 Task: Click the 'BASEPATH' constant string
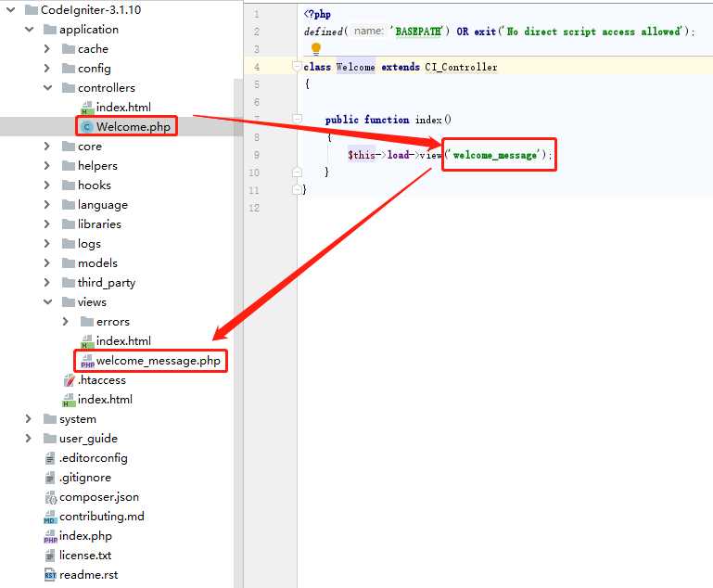tap(418, 32)
